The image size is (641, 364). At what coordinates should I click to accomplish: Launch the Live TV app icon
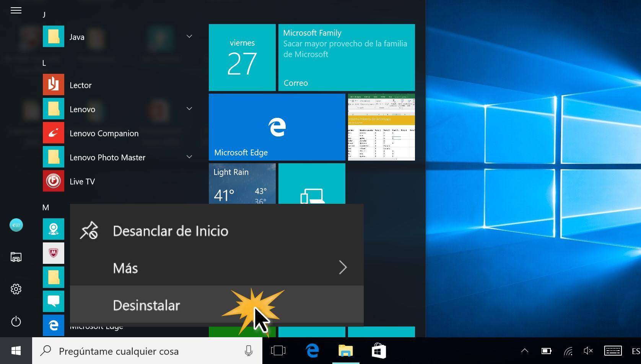tap(54, 181)
